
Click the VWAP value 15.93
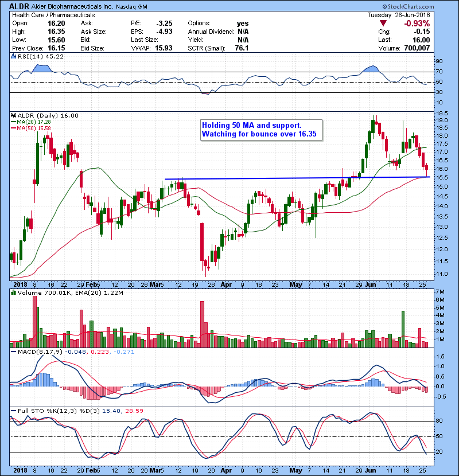point(164,48)
